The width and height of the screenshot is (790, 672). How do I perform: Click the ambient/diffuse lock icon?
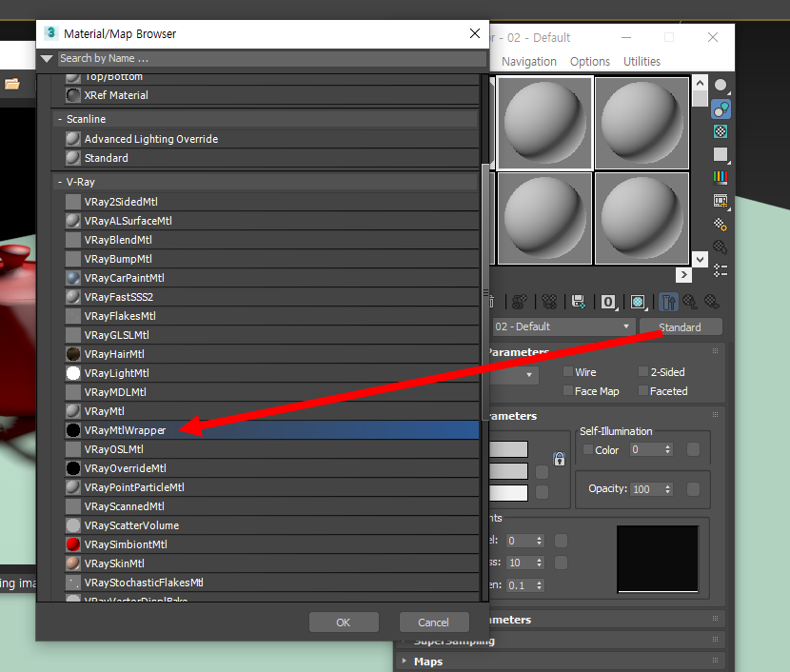point(560,459)
